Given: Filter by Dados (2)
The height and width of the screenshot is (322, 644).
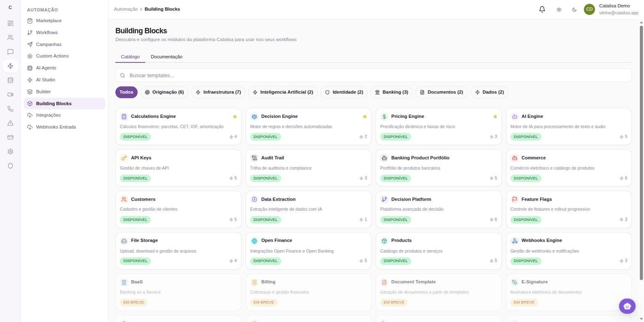Looking at the screenshot, I should [489, 92].
